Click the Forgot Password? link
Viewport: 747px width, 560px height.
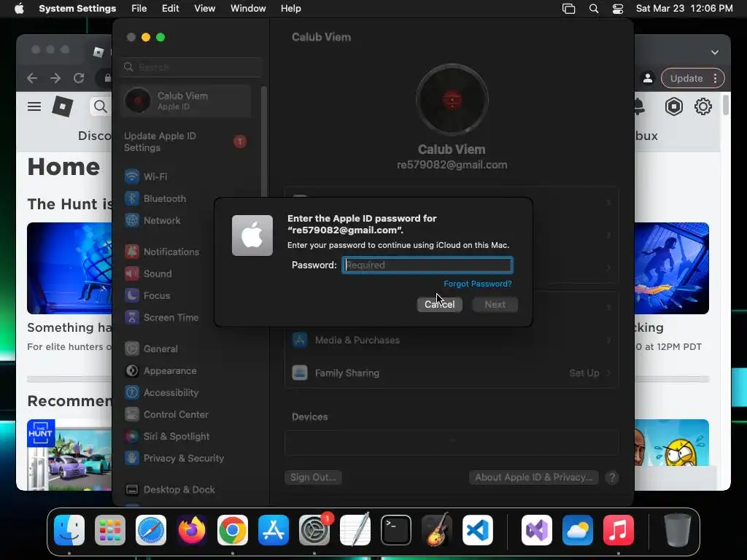click(477, 284)
